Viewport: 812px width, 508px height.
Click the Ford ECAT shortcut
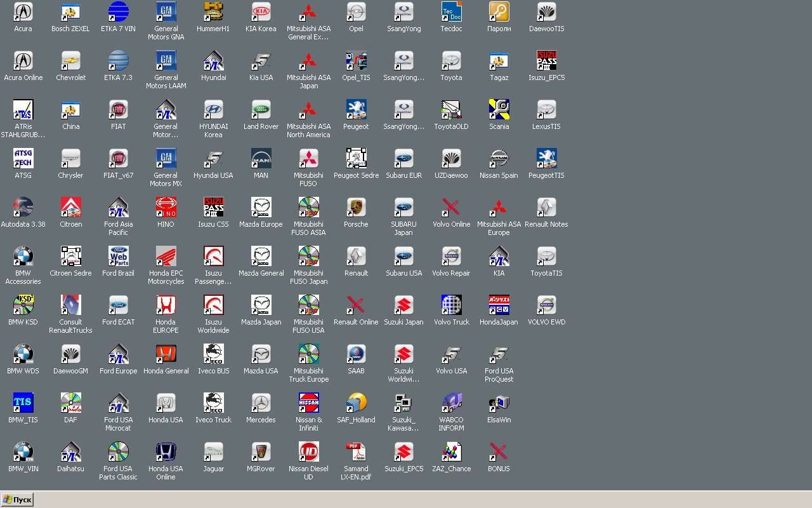[118, 305]
